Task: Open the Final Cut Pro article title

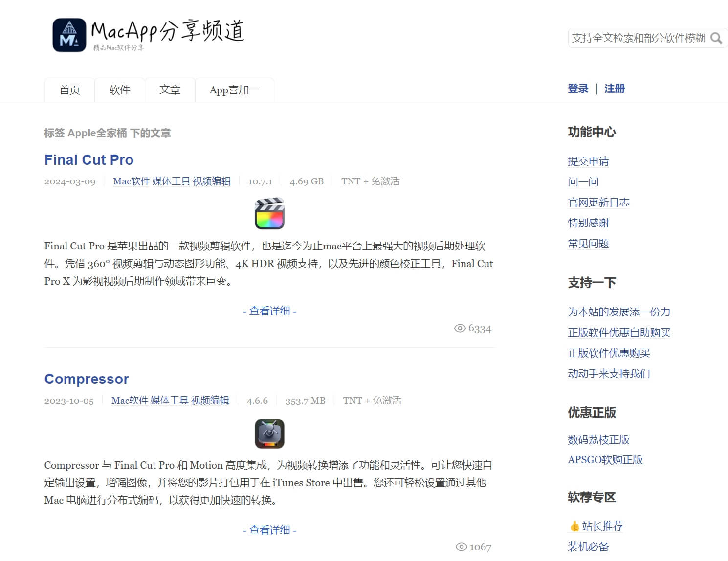Action: click(89, 159)
